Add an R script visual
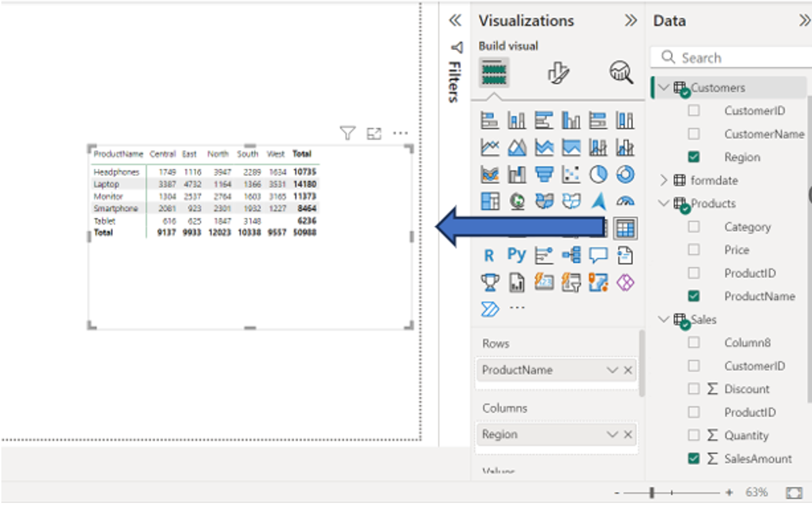The image size is (812, 505). pos(489,255)
